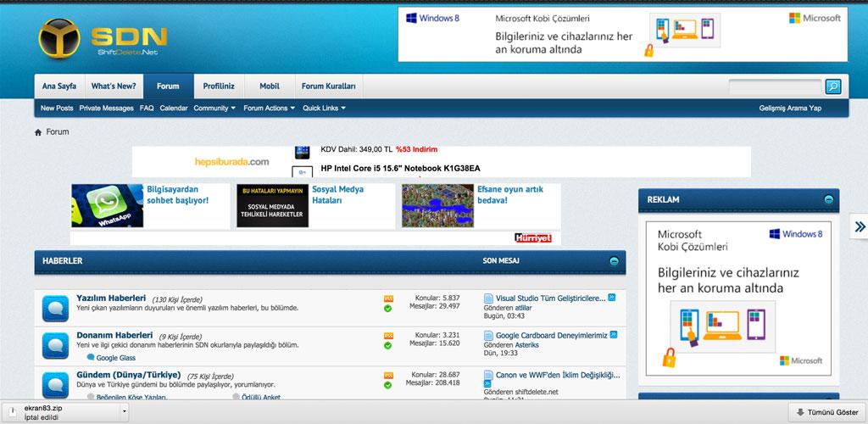Click RSS feed icon for Donanım Haberleri
The image size is (868, 424).
point(388,336)
